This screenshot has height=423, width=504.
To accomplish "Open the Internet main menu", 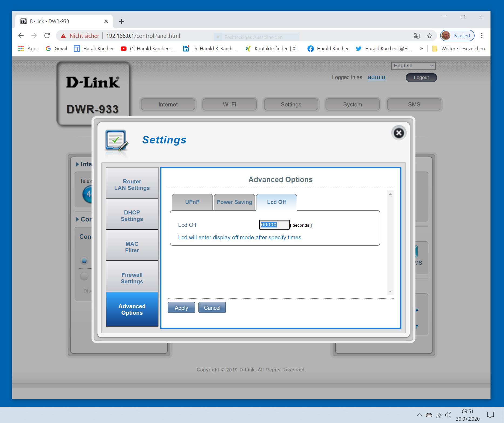I will pyautogui.click(x=168, y=105).
